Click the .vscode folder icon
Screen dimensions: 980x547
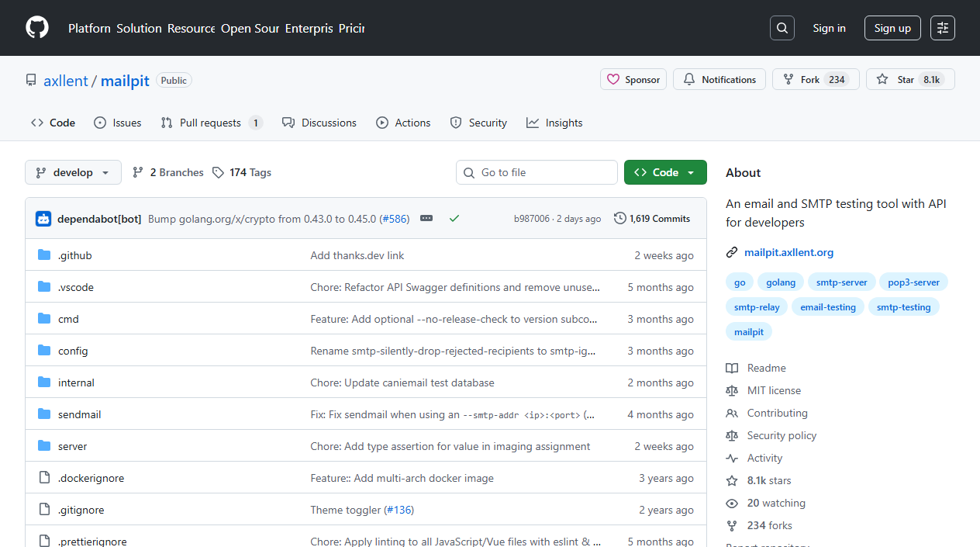pyautogui.click(x=44, y=287)
